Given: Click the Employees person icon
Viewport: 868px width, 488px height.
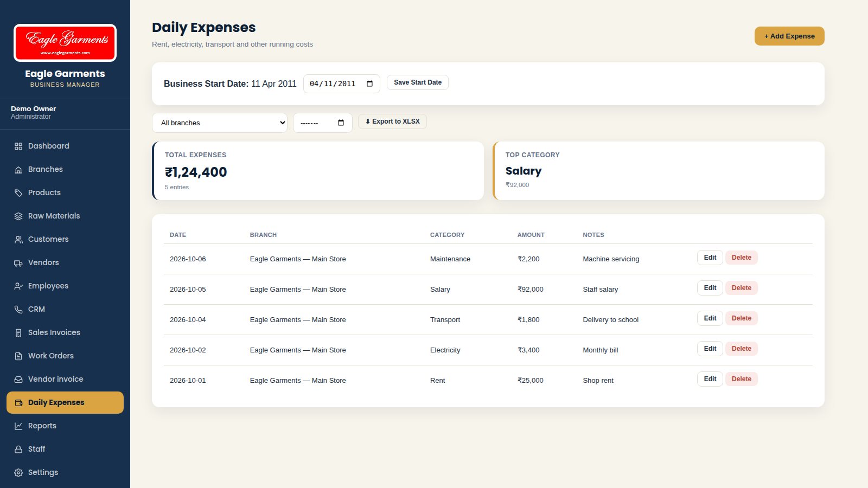Looking at the screenshot, I should (x=18, y=286).
